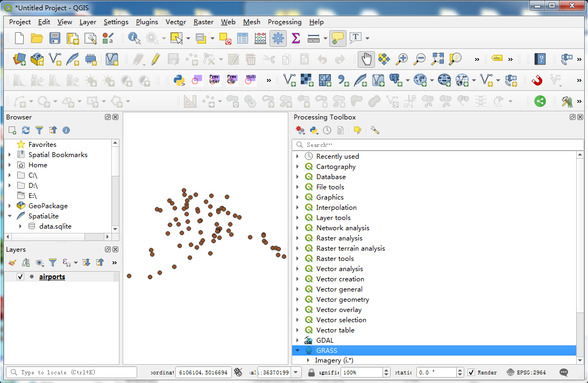Click the Browser panel horizontal scrollbar

click(x=58, y=237)
